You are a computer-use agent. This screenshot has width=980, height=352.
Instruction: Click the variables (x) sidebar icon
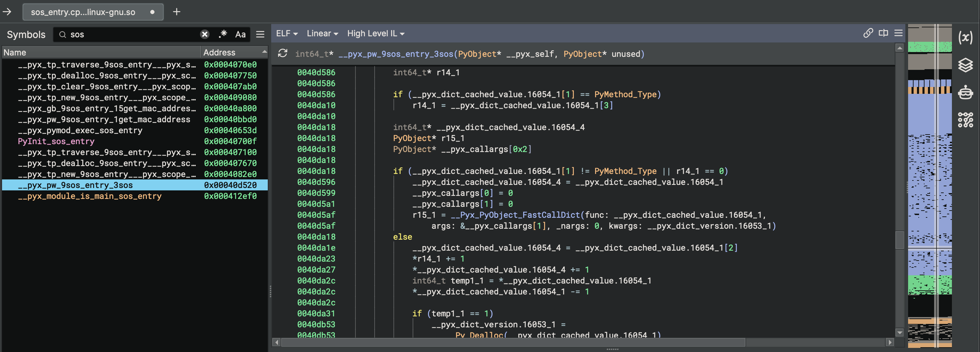(965, 37)
